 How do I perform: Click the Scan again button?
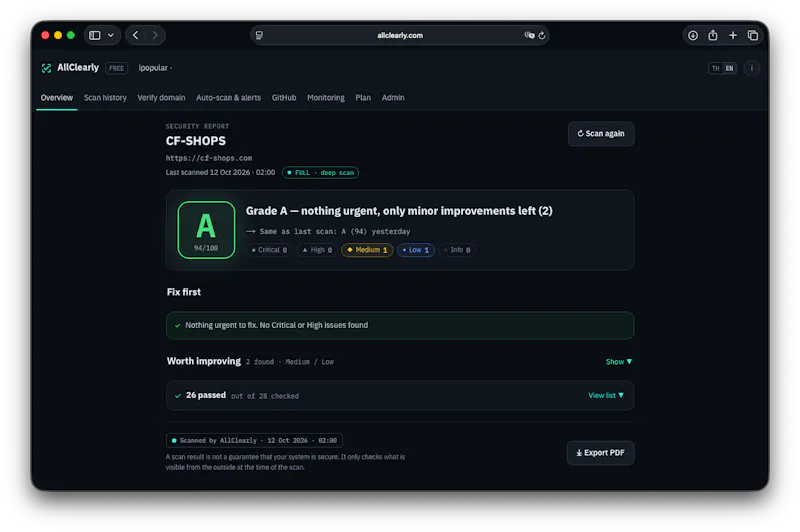601,134
